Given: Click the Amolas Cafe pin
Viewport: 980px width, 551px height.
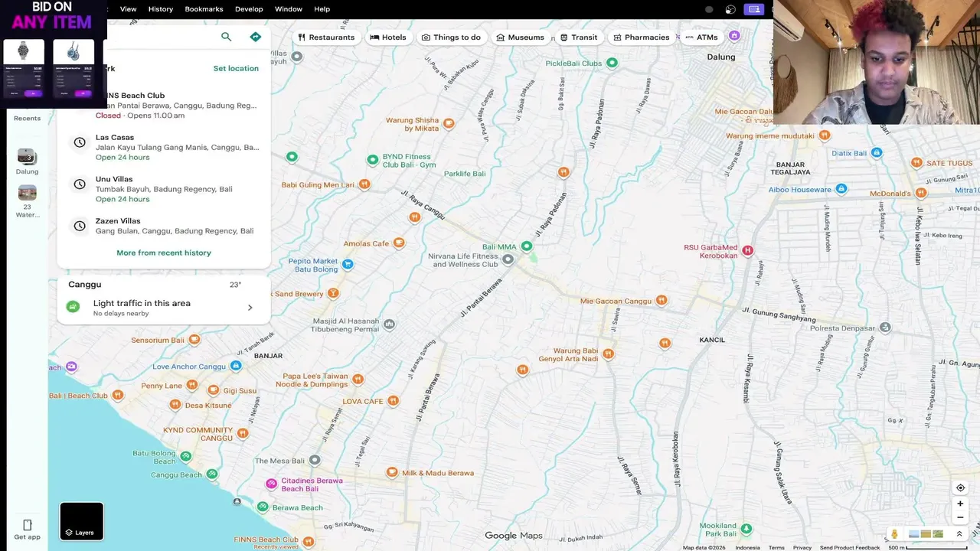Looking at the screenshot, I should (x=399, y=243).
